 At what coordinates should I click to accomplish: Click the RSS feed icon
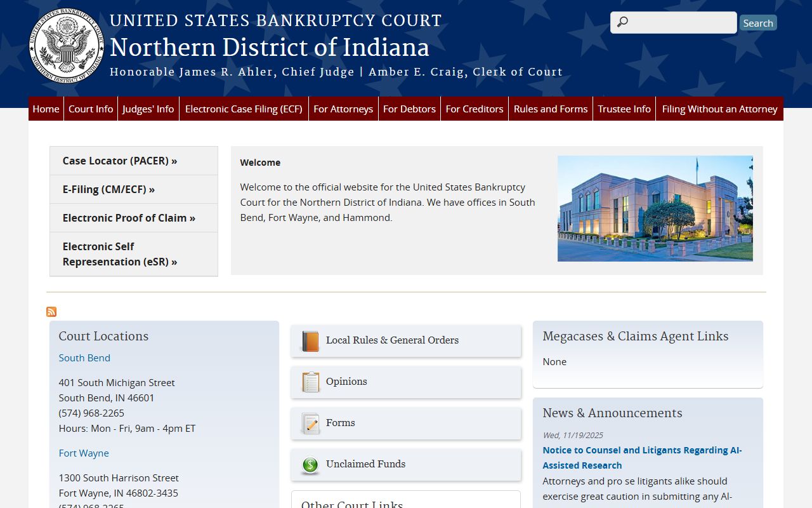point(51,312)
